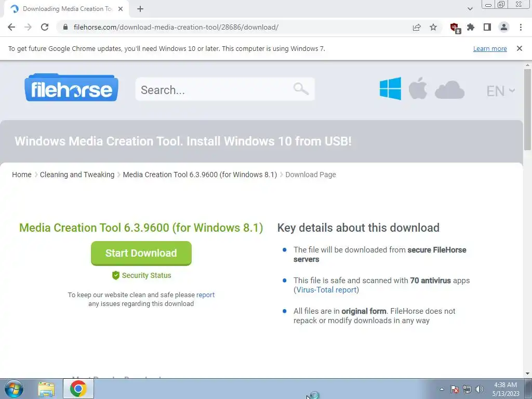Expand the EN language dropdown

click(x=500, y=91)
